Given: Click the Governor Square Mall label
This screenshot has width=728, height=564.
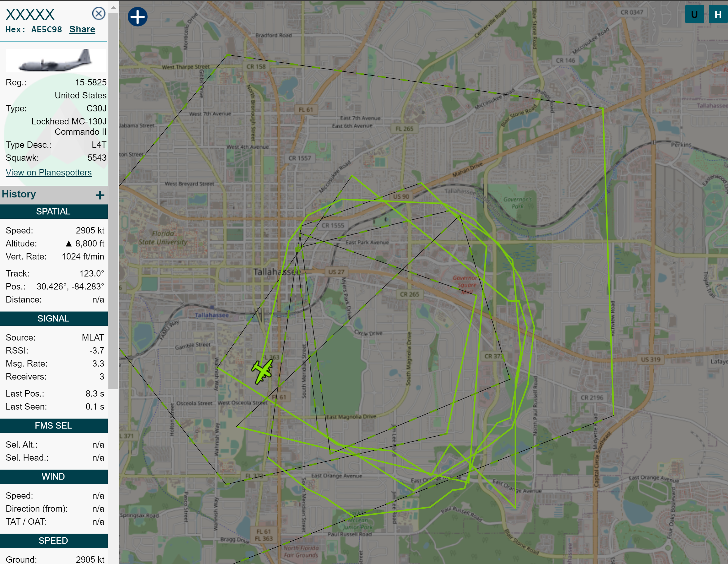Looking at the screenshot, I should click(465, 285).
